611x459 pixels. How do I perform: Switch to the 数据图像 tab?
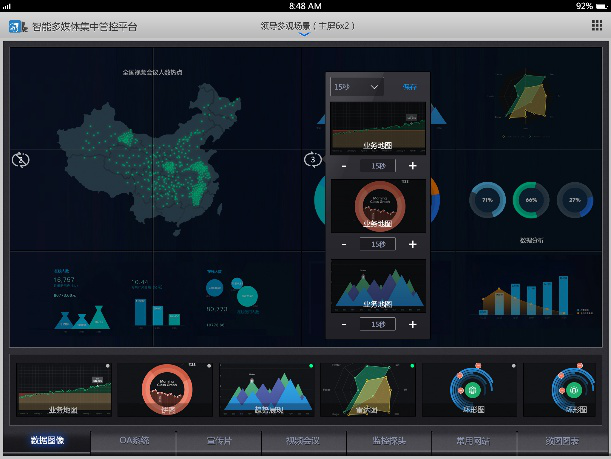click(x=46, y=441)
